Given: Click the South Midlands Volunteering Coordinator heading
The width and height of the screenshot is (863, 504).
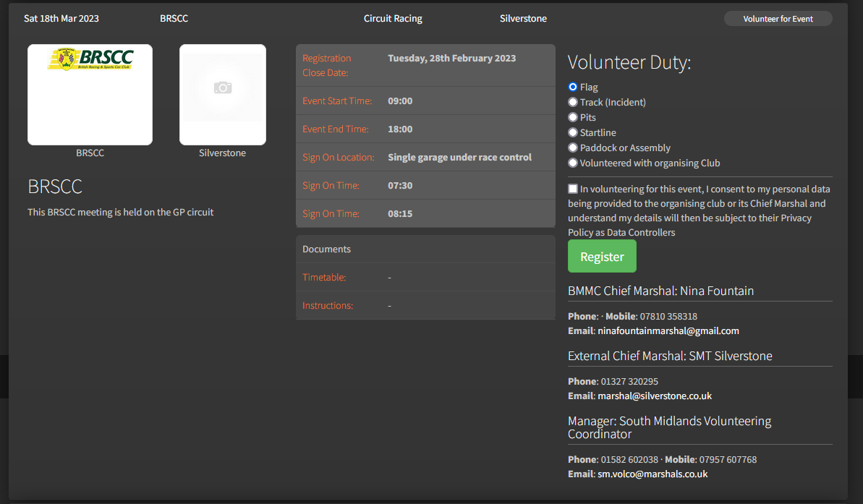Looking at the screenshot, I should pyautogui.click(x=669, y=427).
